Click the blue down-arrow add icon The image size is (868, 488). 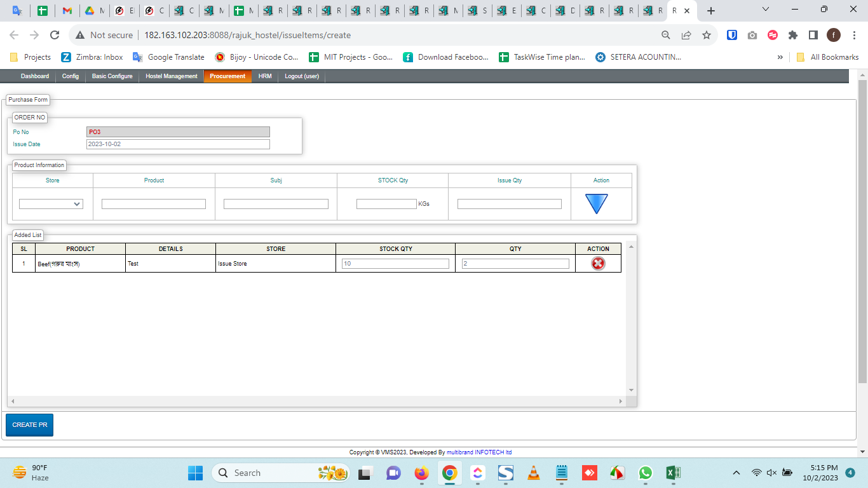[596, 203]
